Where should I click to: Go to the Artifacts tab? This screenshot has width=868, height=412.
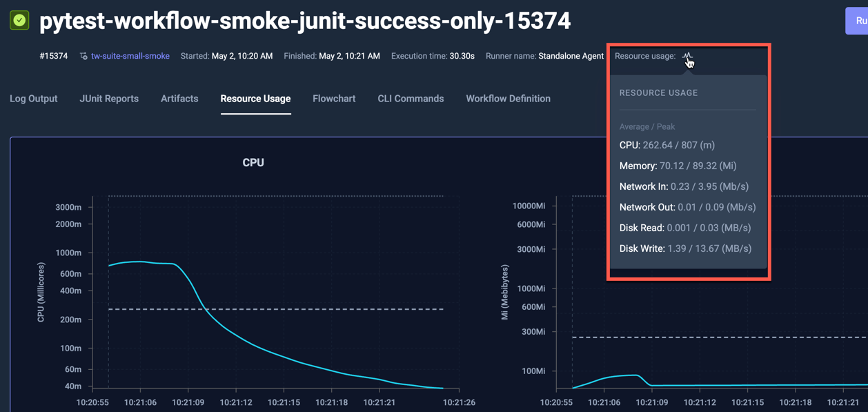pyautogui.click(x=179, y=99)
